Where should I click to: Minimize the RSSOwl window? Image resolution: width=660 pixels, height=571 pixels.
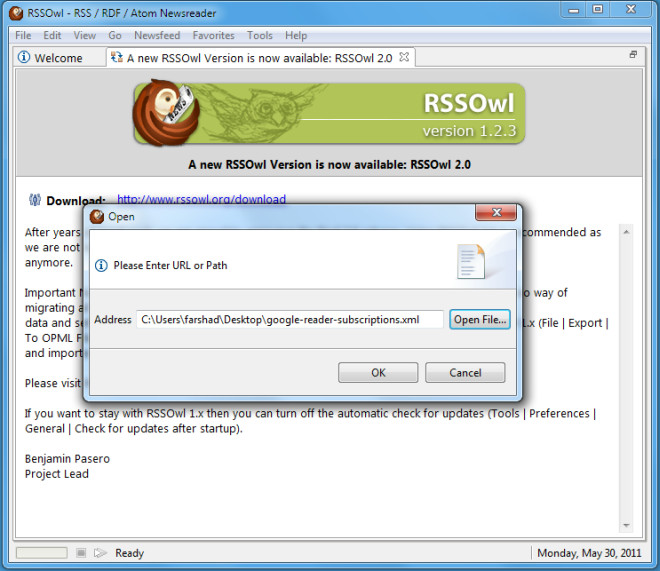(x=573, y=10)
